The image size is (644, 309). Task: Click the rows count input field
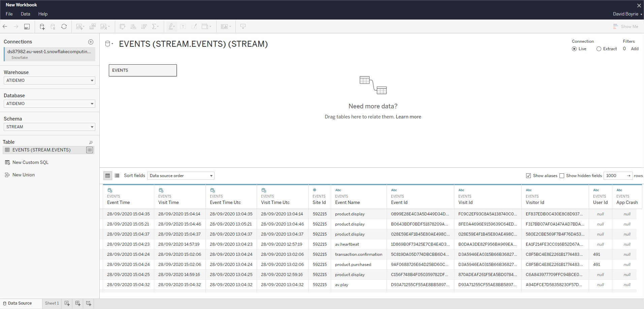614,176
